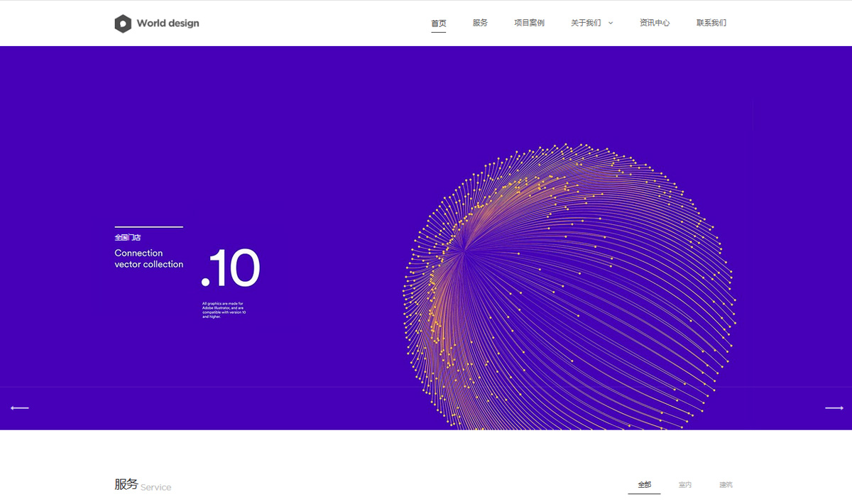Select the 全部 filter tab

[644, 485]
